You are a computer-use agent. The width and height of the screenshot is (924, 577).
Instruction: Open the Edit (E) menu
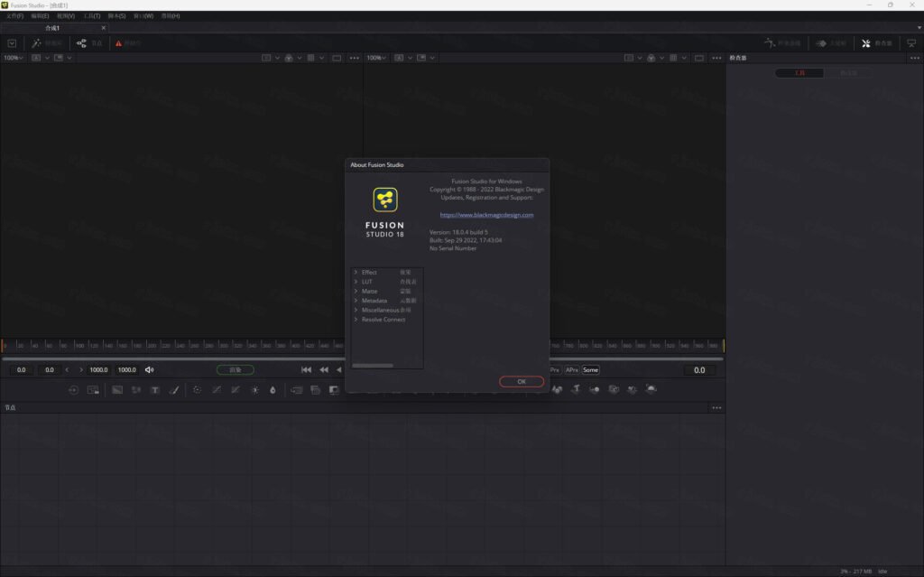[x=40, y=16]
